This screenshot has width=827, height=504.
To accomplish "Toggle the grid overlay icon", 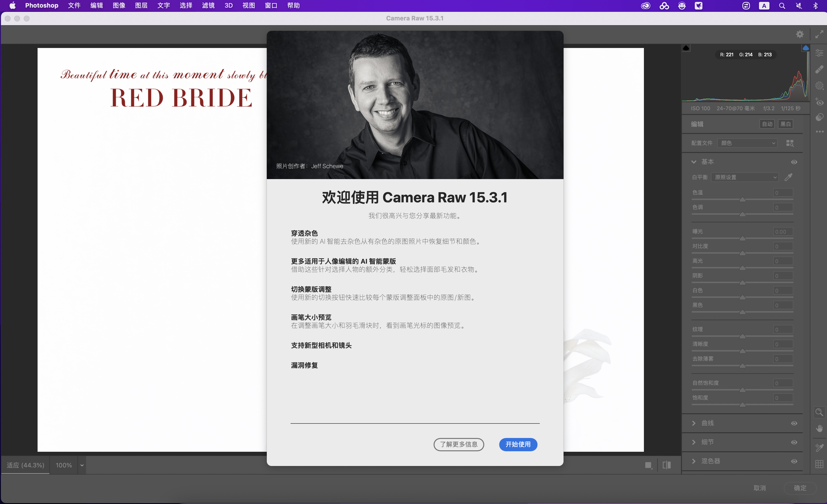I will 819,464.
